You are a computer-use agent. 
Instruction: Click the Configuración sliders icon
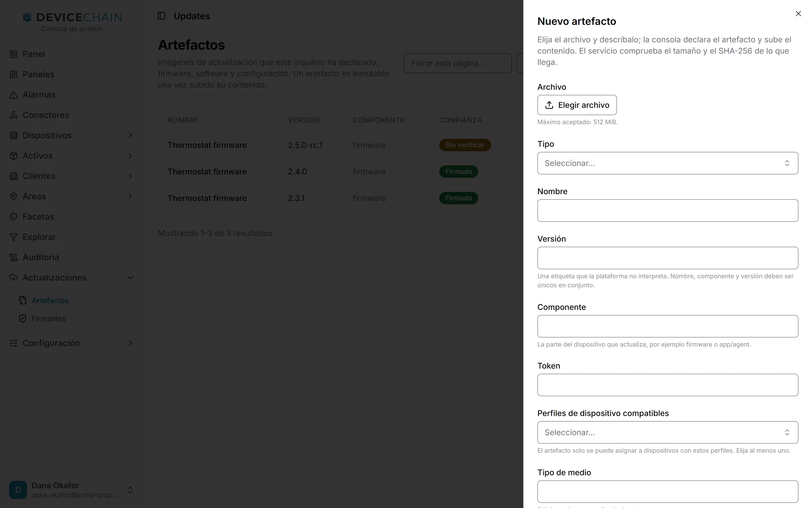14,343
